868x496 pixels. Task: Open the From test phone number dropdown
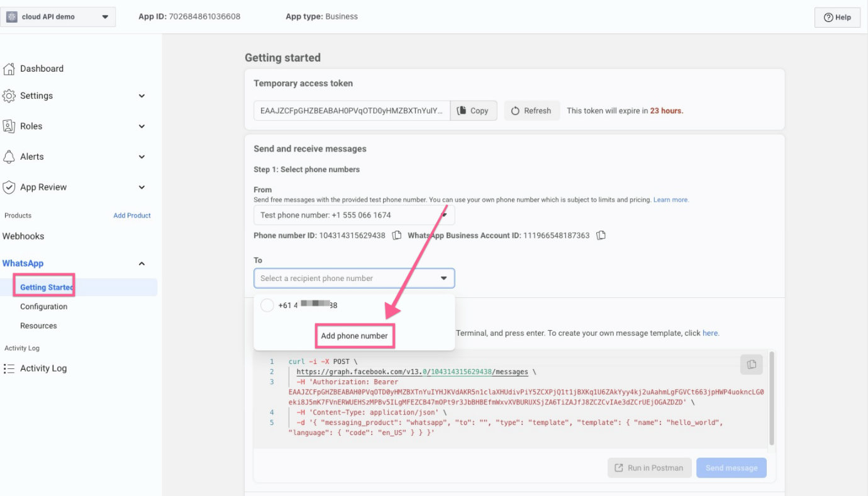coord(354,215)
